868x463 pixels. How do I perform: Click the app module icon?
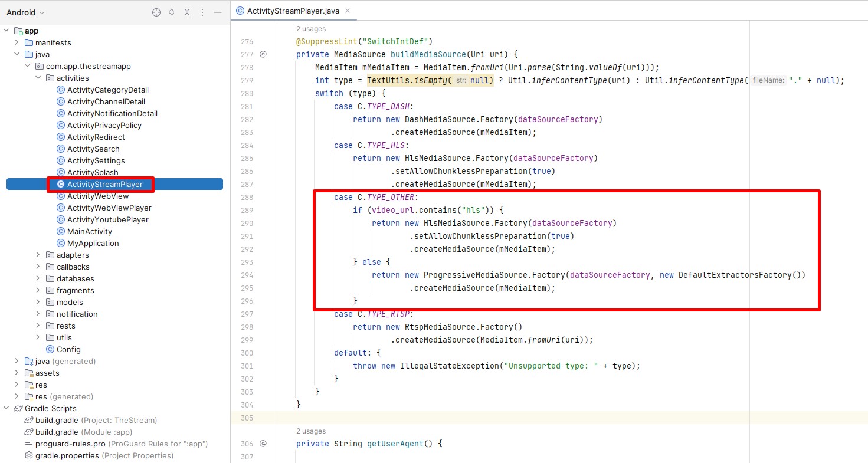point(18,31)
